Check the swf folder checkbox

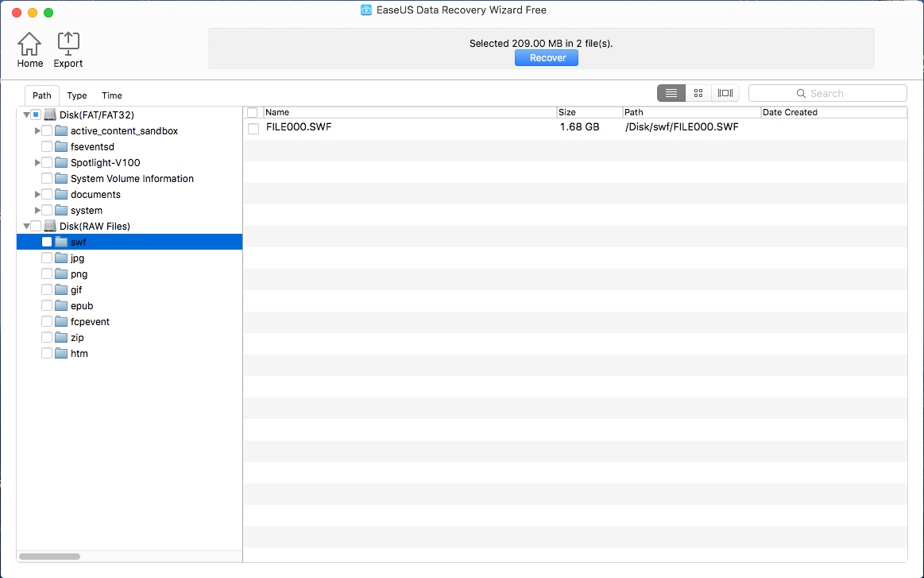[47, 242]
